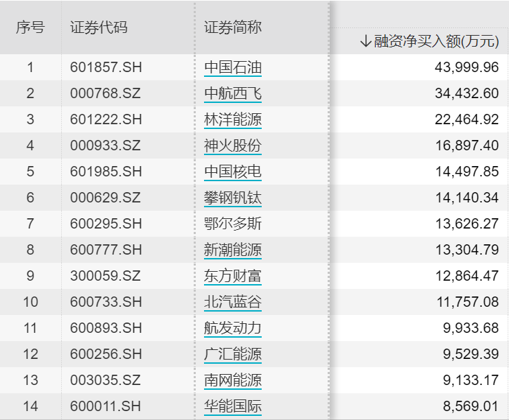Open the 广汇能源 stock link

233,354
